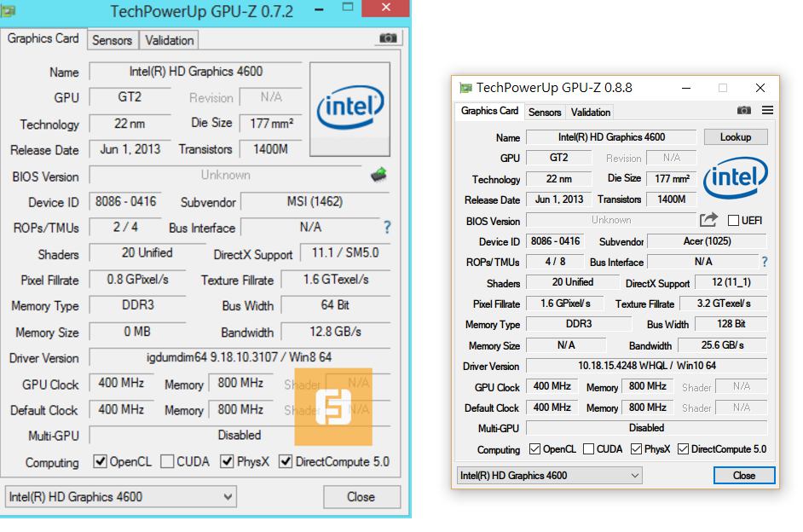The image size is (803, 532).
Task: Toggle PhysX checkbox in GPU-Z 0.7.2
Action: pyautogui.click(x=227, y=461)
